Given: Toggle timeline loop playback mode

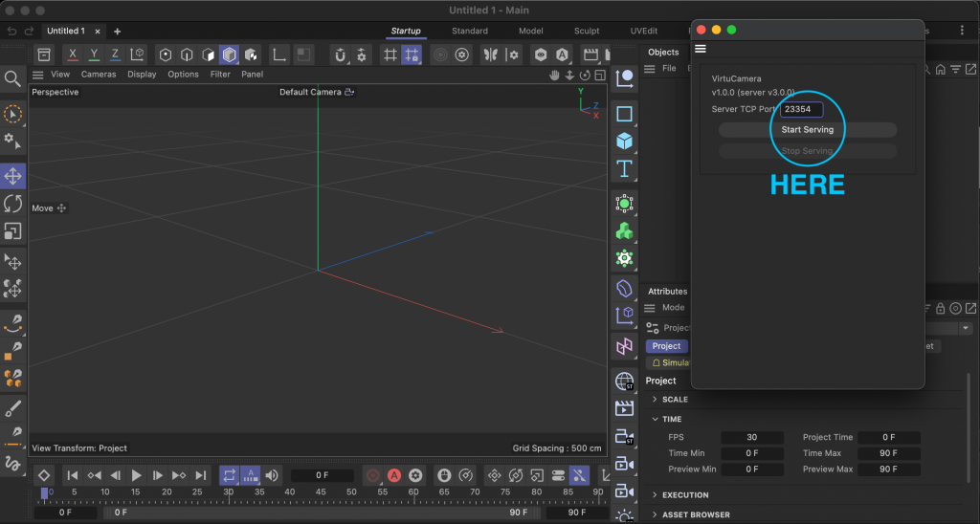Looking at the screenshot, I should (229, 475).
